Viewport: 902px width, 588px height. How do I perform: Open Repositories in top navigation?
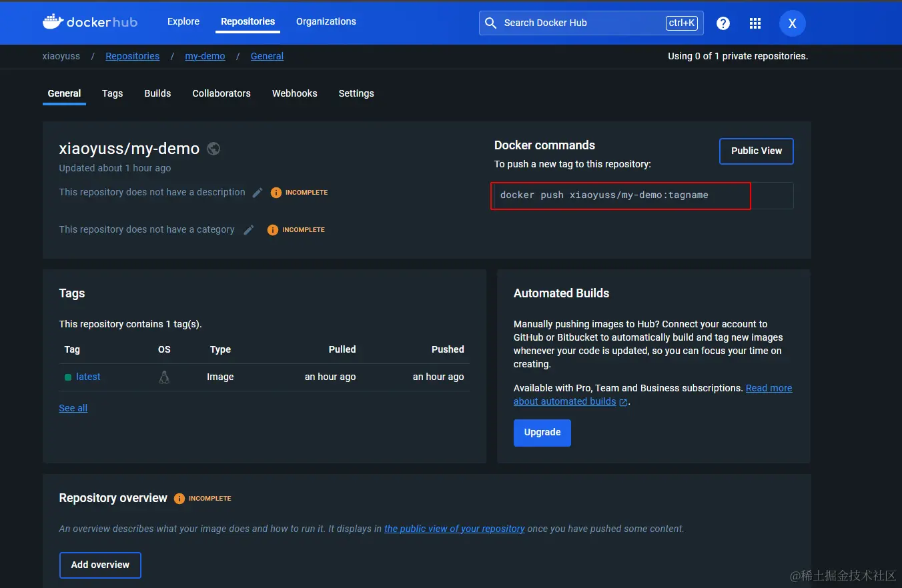248,22
